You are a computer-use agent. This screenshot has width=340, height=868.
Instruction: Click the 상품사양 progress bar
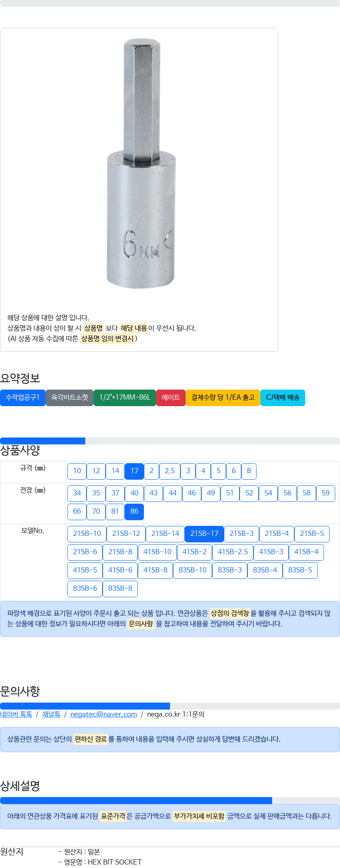coord(170,441)
